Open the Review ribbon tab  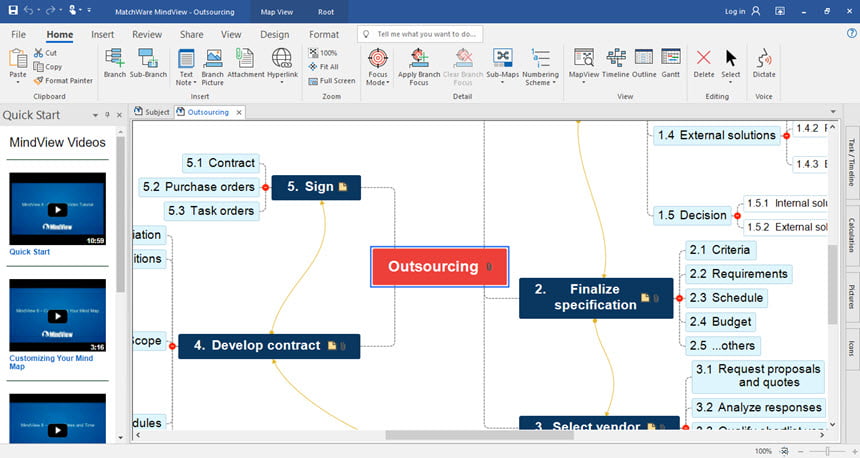pyautogui.click(x=147, y=34)
